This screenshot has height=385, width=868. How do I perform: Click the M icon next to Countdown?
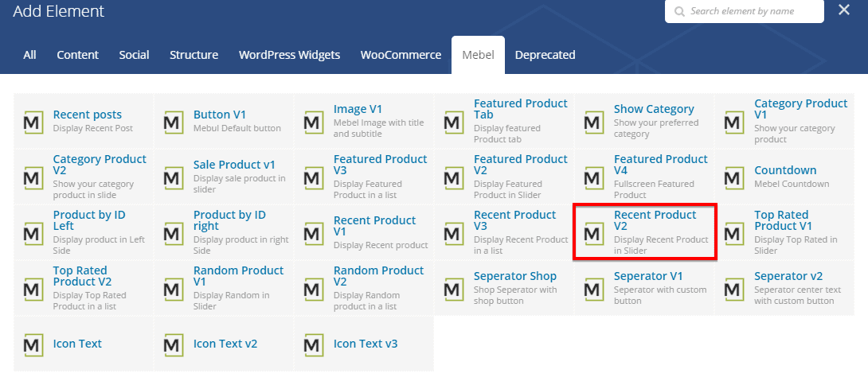[x=734, y=178]
